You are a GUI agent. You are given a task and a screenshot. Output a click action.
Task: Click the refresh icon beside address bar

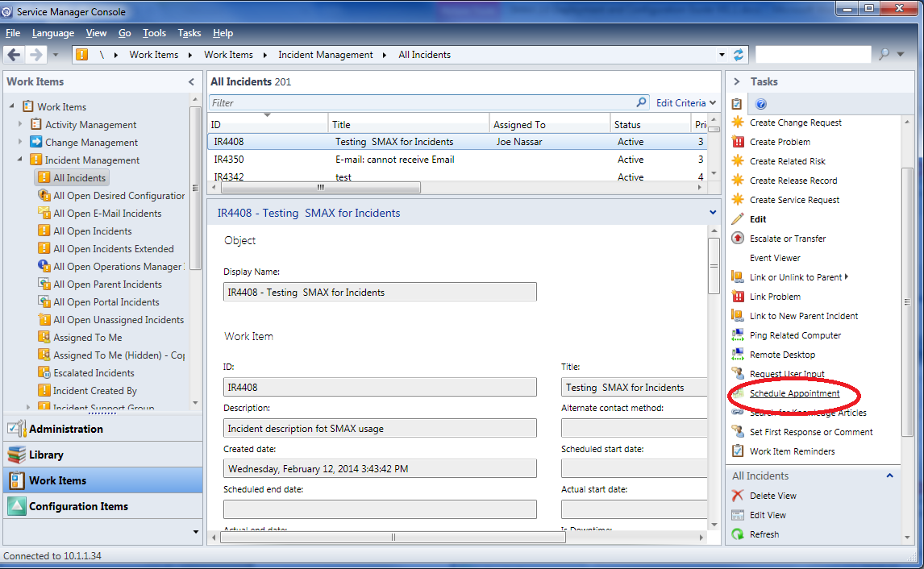coord(739,55)
